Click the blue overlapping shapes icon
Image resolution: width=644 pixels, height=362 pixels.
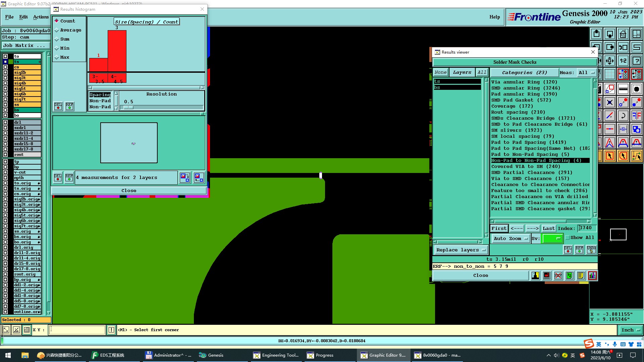(x=636, y=129)
